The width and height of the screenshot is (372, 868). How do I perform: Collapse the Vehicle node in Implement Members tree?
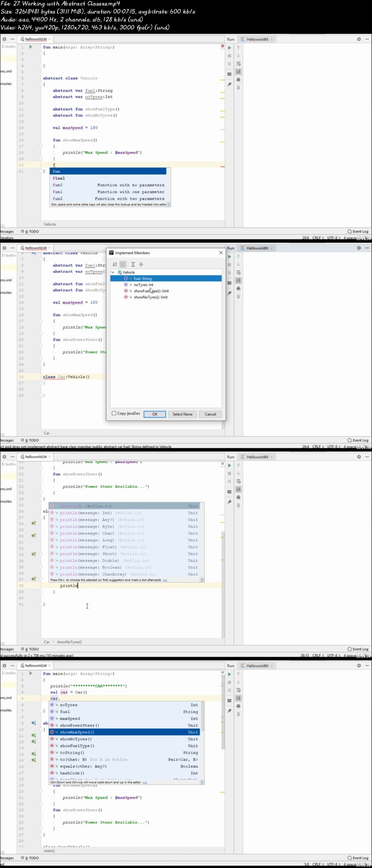click(113, 272)
